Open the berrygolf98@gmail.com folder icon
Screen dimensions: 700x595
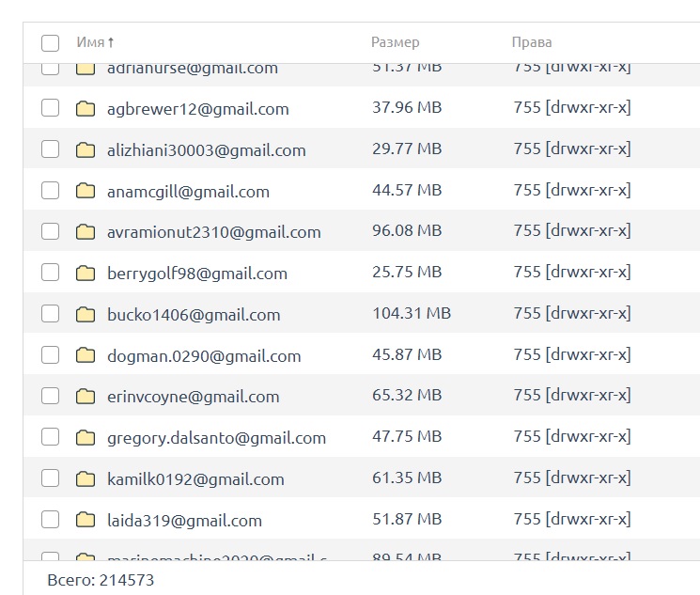pyautogui.click(x=86, y=274)
